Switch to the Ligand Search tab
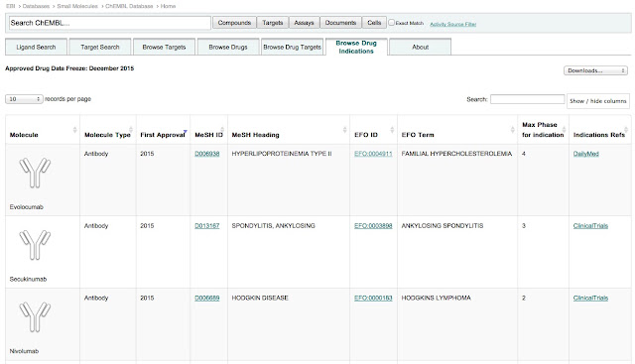635x364 pixels. point(36,47)
